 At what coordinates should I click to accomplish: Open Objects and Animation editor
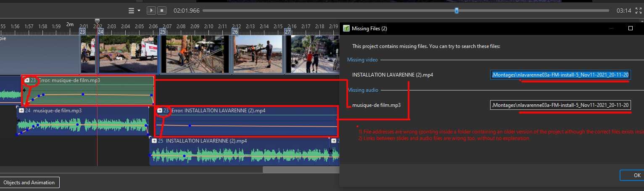tap(29, 183)
